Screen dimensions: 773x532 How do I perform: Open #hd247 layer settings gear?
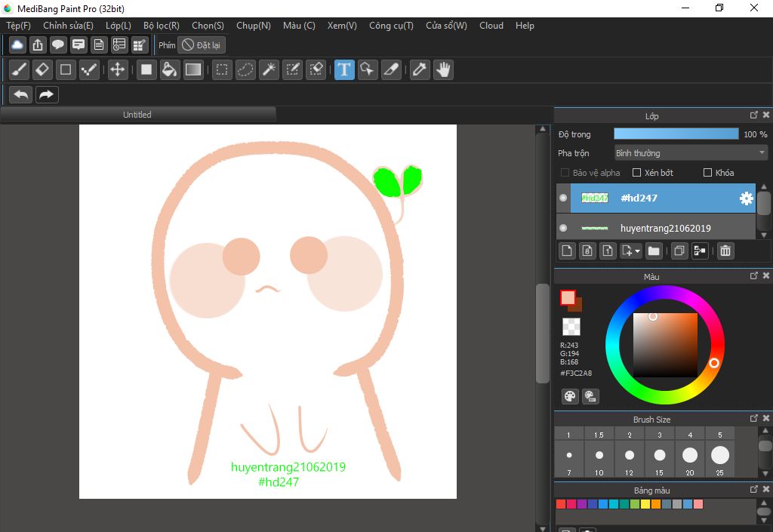click(x=746, y=198)
